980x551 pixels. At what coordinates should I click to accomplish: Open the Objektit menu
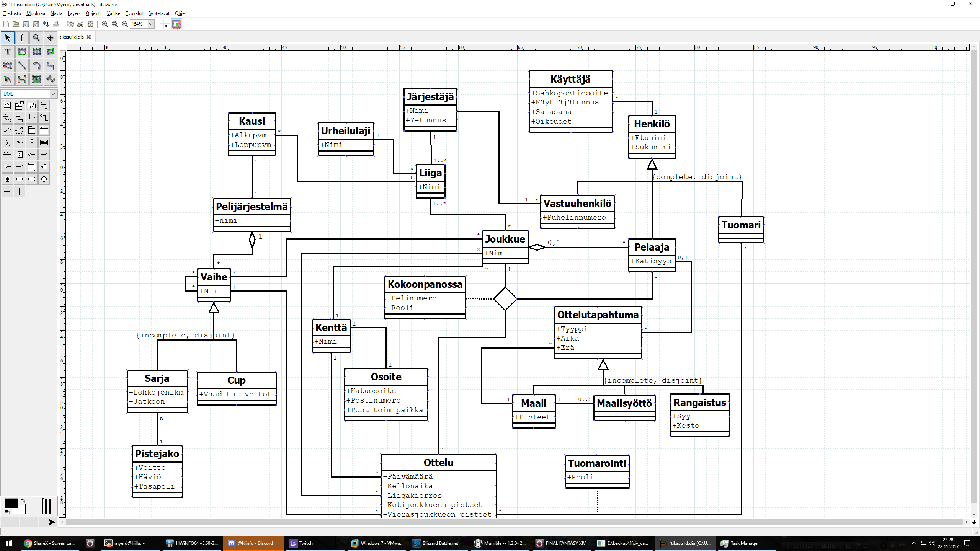click(x=93, y=13)
